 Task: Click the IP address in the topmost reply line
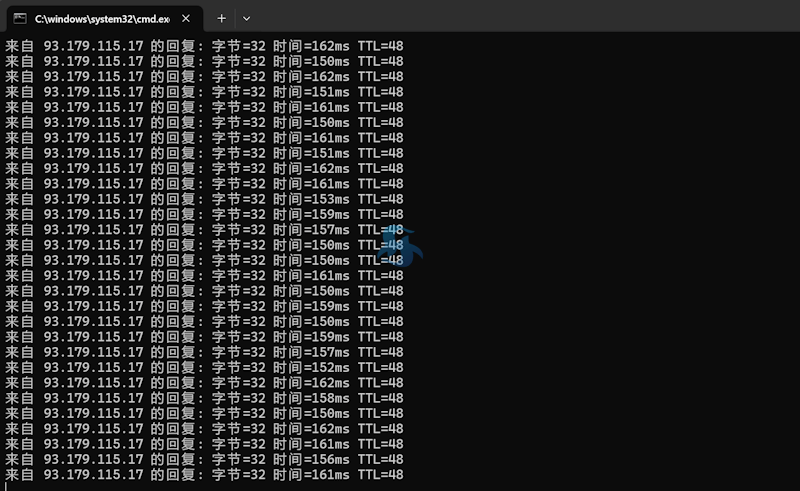pyautogui.click(x=93, y=46)
